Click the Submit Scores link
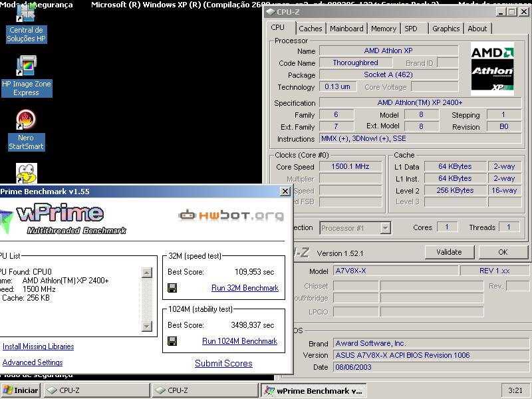Image resolution: width=532 pixels, height=399 pixels. [x=223, y=363]
